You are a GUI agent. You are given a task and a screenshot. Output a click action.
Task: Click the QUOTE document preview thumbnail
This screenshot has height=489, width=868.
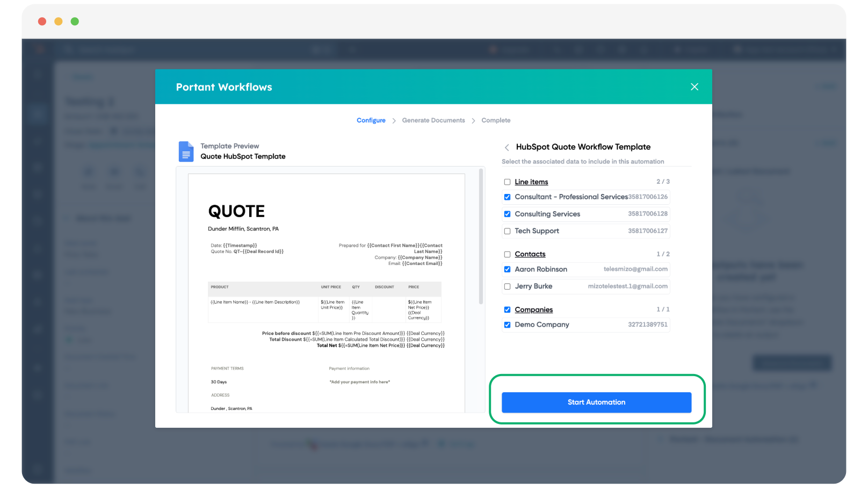point(326,290)
